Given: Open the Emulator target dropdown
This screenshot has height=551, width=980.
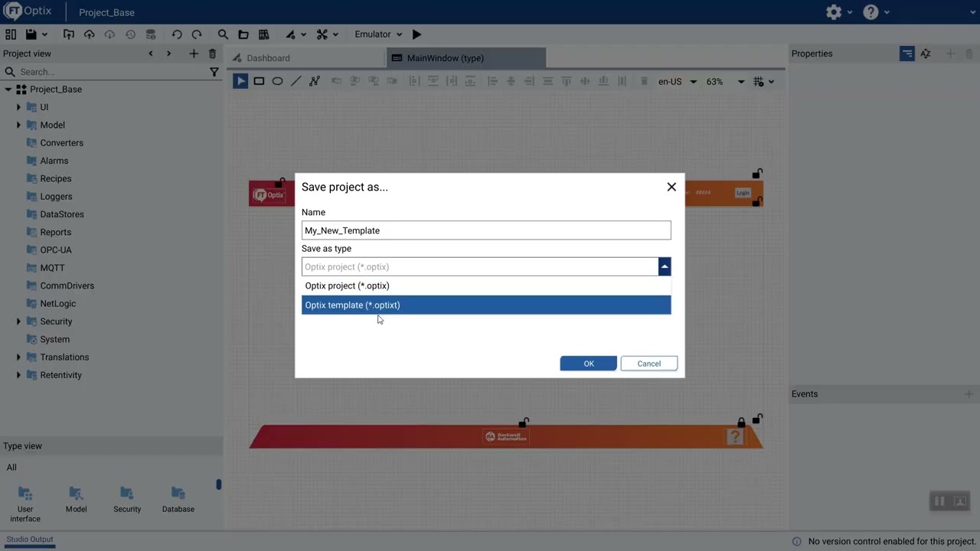Looking at the screenshot, I should coord(378,34).
